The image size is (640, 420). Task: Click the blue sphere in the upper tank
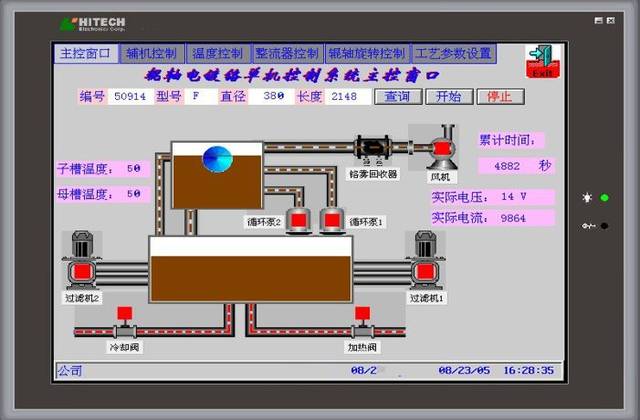pos(217,158)
